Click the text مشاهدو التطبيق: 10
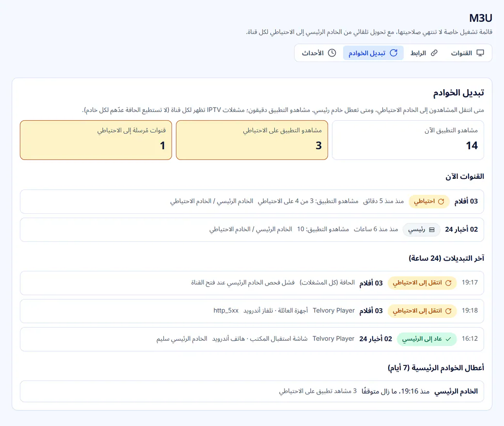The height and width of the screenshot is (426, 504). pos(323,229)
